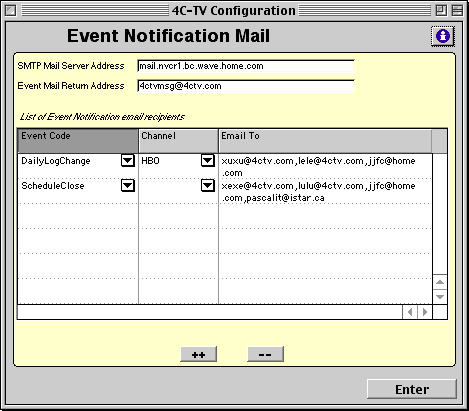469x411 pixels.
Task: Remove a row with the -- button
Action: 265,354
